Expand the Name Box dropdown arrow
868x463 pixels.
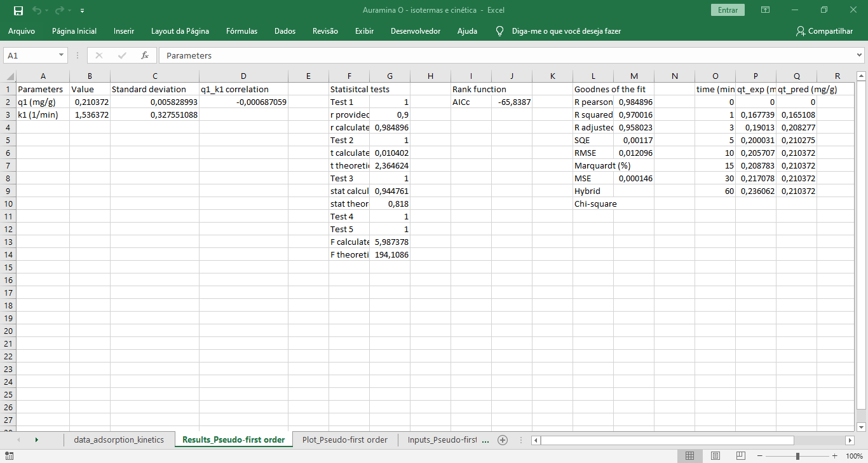tap(62, 55)
